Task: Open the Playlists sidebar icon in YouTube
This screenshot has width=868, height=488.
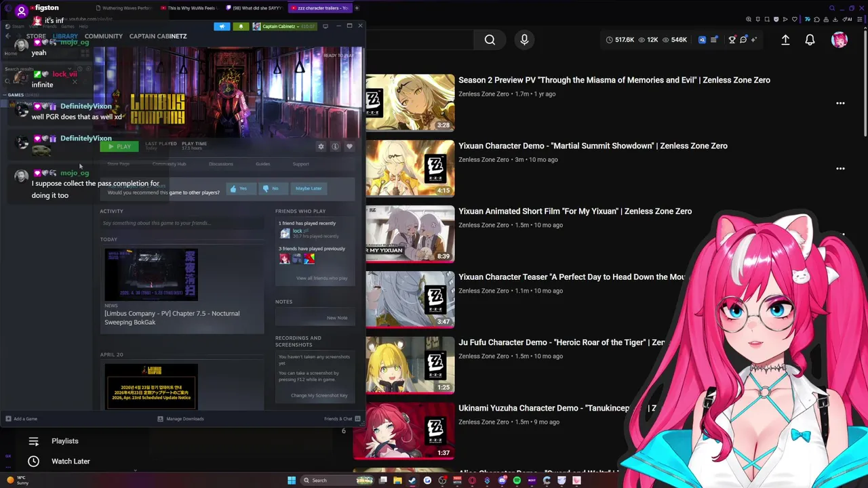Action: [33, 441]
